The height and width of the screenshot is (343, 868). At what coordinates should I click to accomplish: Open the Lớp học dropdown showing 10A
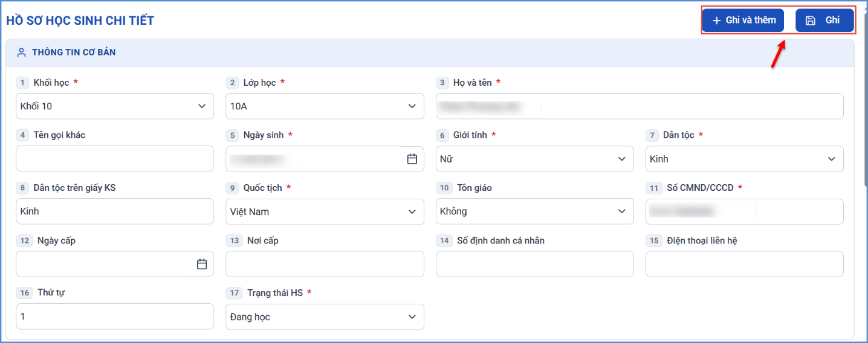coord(325,106)
